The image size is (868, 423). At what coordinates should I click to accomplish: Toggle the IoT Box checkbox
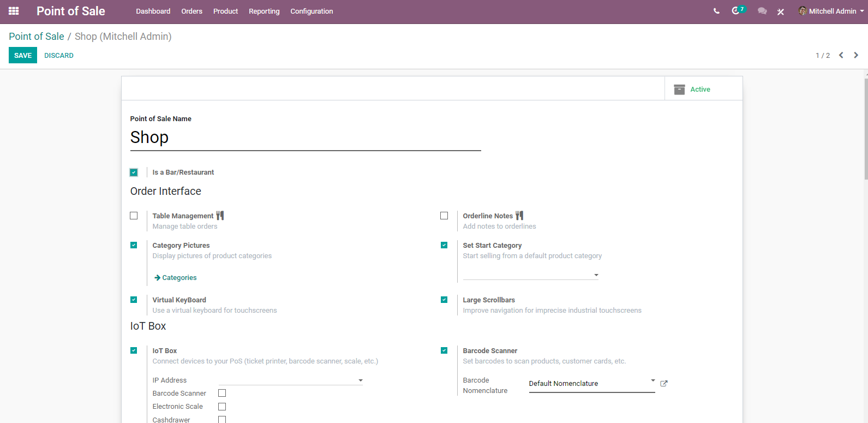[134, 350]
